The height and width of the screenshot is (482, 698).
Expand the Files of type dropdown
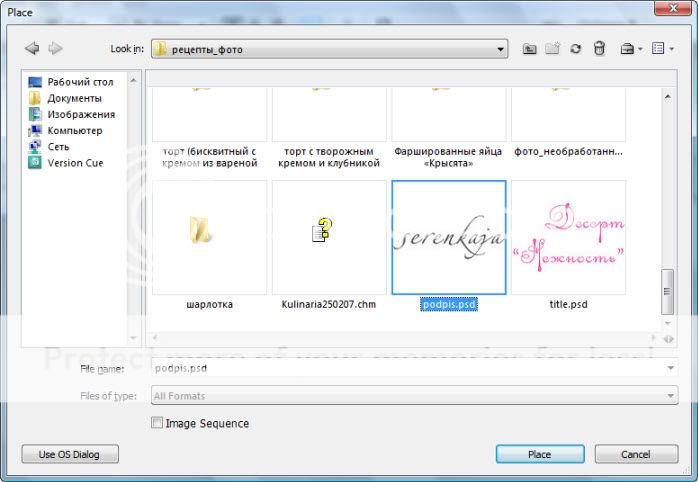[669, 396]
